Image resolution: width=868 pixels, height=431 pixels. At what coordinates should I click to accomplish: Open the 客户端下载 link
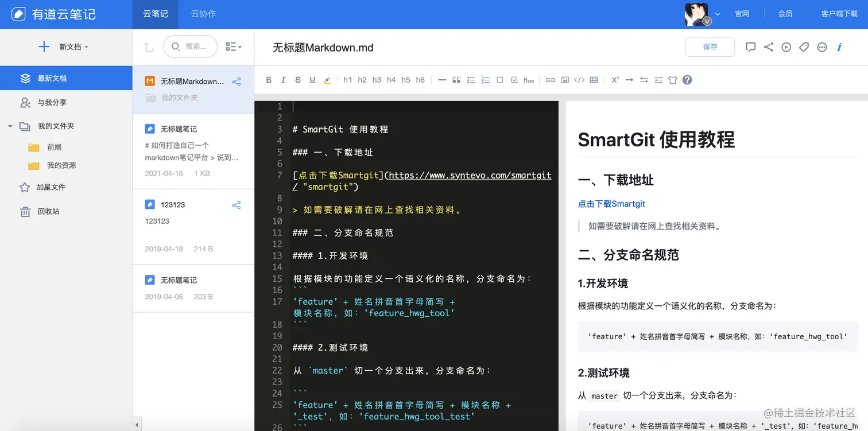[839, 14]
